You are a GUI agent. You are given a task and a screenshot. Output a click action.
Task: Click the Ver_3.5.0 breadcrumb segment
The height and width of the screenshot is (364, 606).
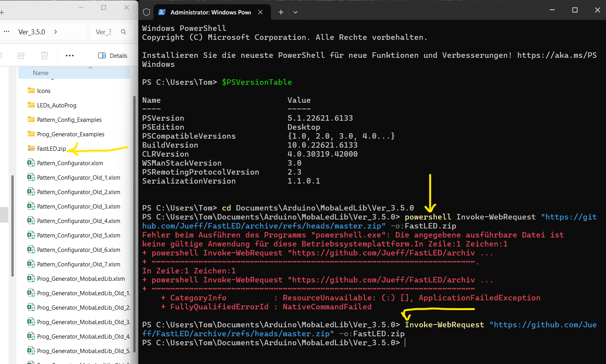[x=32, y=32]
